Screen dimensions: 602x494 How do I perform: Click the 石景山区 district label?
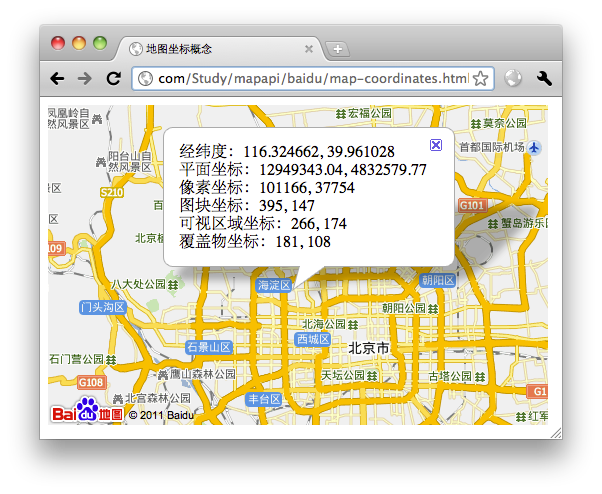tap(208, 347)
